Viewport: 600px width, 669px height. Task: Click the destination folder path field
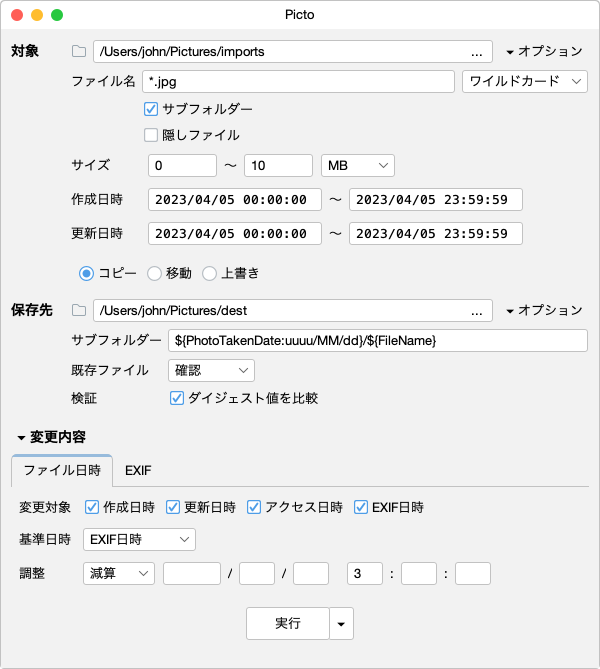tap(293, 311)
